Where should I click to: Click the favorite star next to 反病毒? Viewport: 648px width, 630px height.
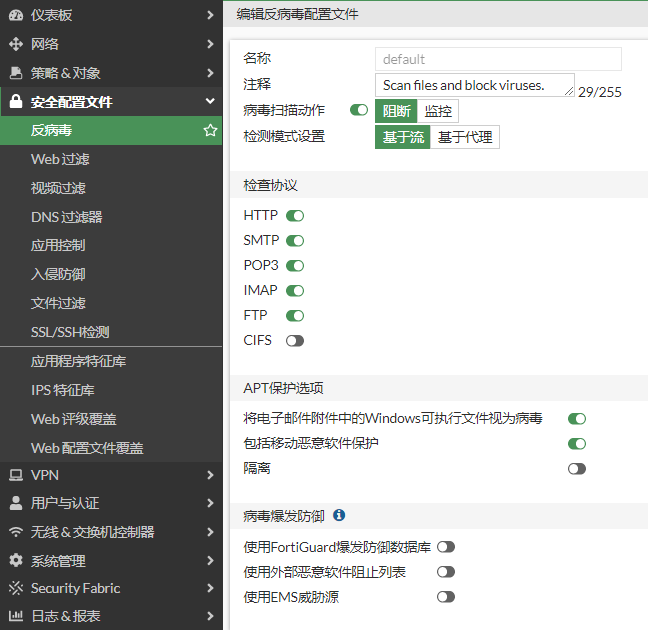tap(210, 130)
